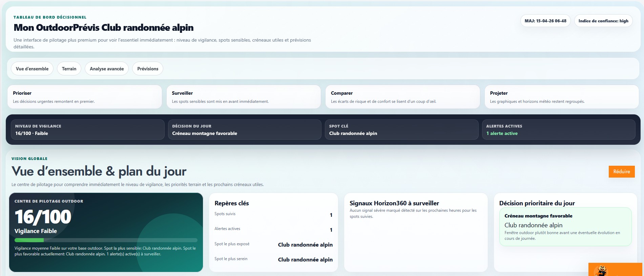Open the Projeter card
The height and width of the screenshot is (276, 644).
click(x=561, y=97)
